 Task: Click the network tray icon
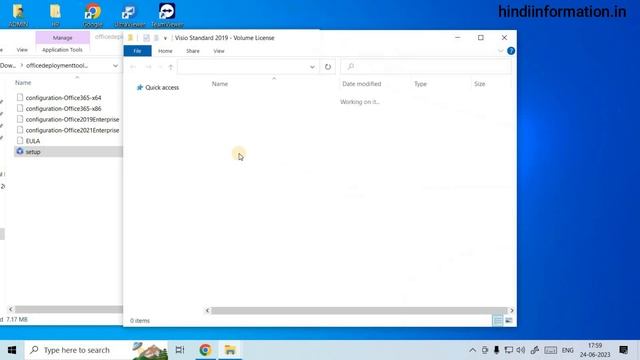coord(509,350)
